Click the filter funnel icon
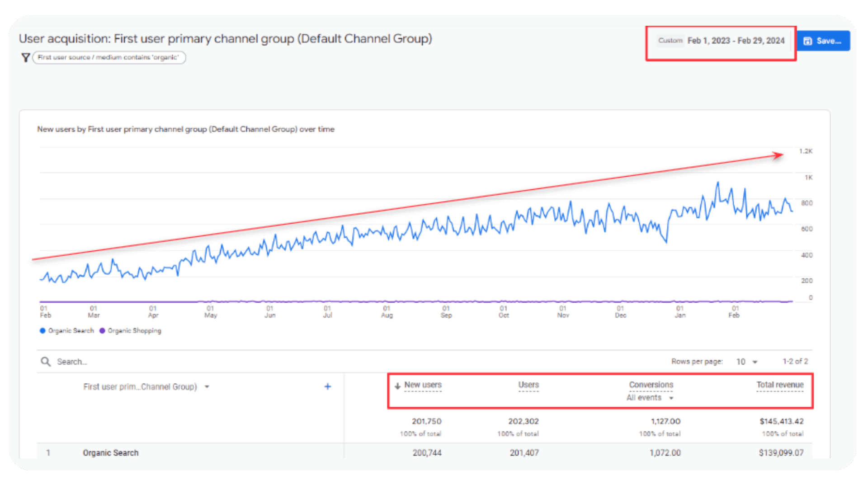The height and width of the screenshot is (488, 868). (x=26, y=57)
